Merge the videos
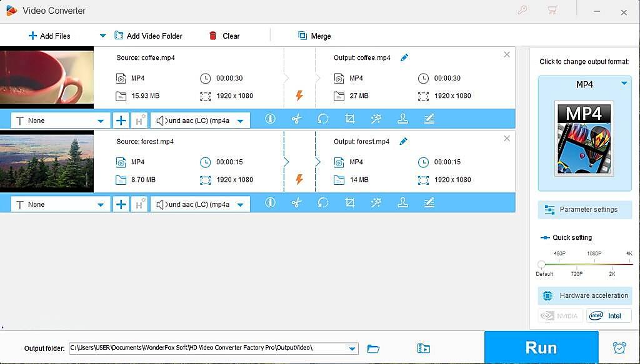This screenshot has width=640, height=364. tap(314, 36)
